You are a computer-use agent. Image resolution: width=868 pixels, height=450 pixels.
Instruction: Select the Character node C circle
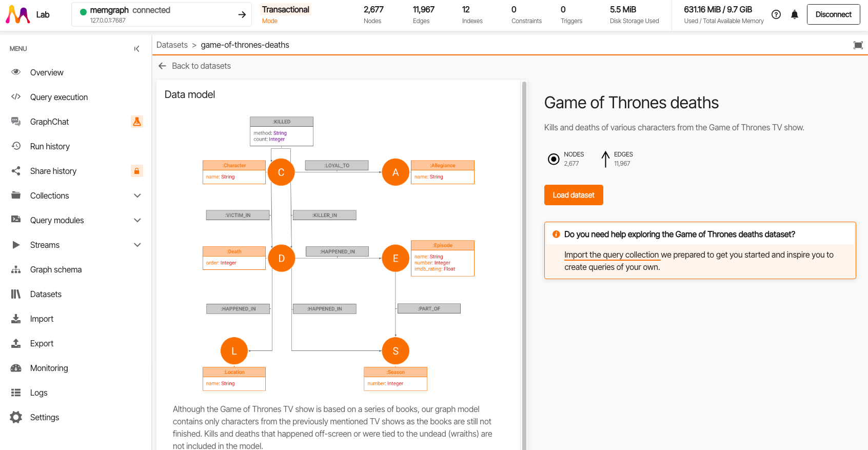(x=281, y=172)
